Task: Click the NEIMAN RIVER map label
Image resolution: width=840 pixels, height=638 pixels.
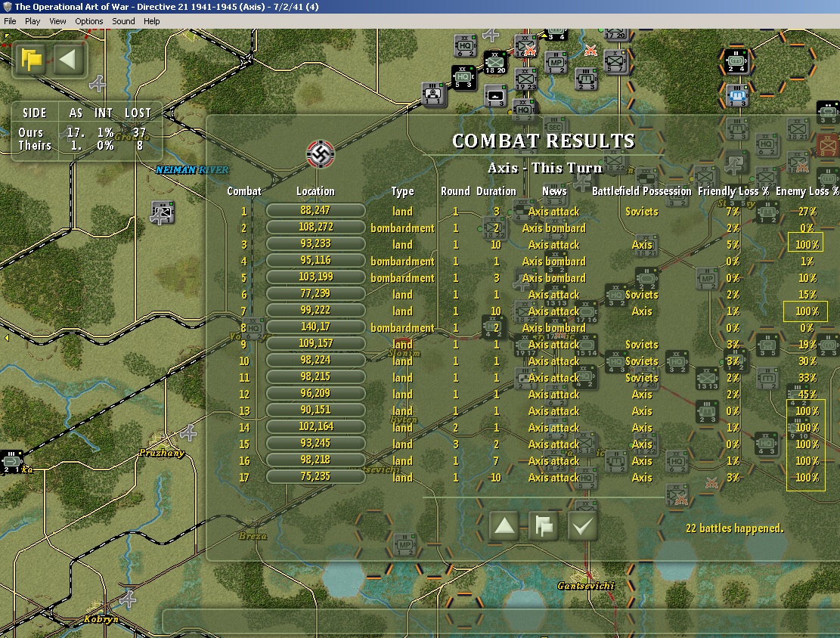Action: (192, 170)
